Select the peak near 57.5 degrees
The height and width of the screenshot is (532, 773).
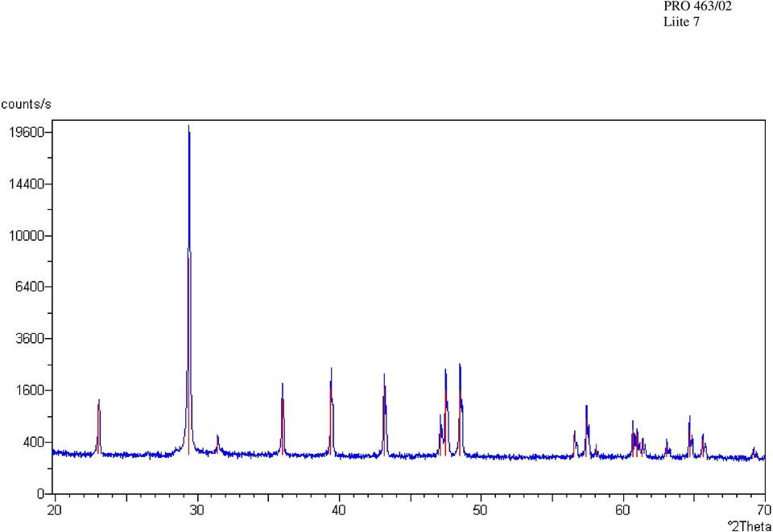(587, 430)
